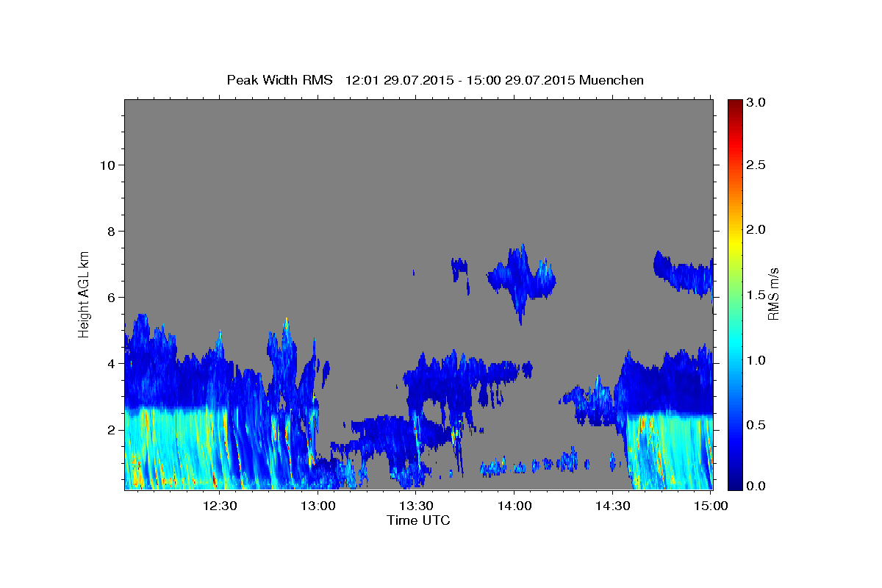Click the colorbar value 2.0

[757, 229]
